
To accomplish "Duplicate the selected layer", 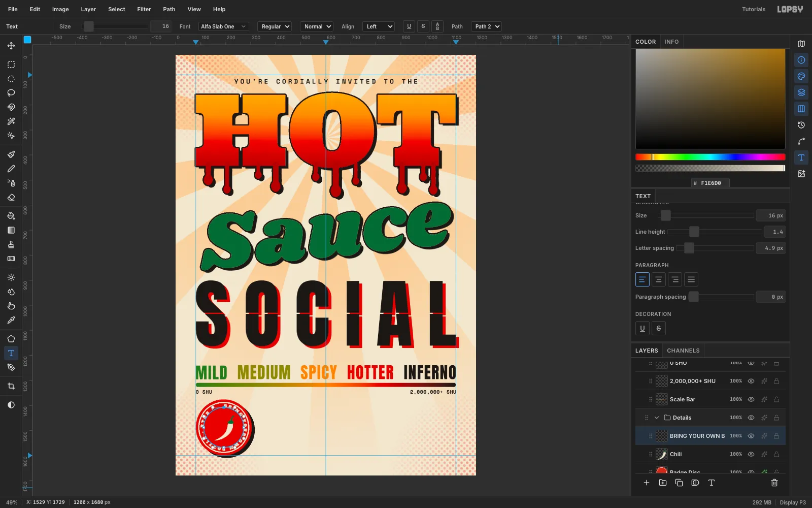I will (679, 483).
